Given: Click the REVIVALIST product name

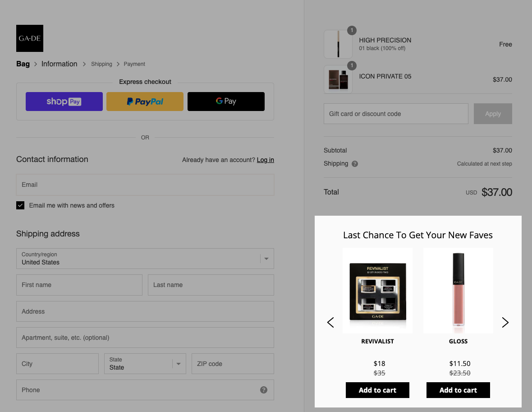Looking at the screenshot, I should tap(378, 341).
